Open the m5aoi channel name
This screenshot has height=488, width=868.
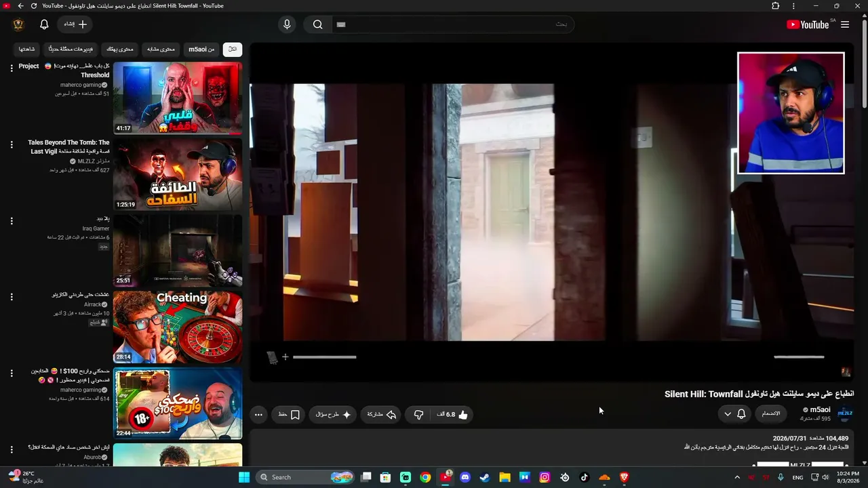(821, 410)
